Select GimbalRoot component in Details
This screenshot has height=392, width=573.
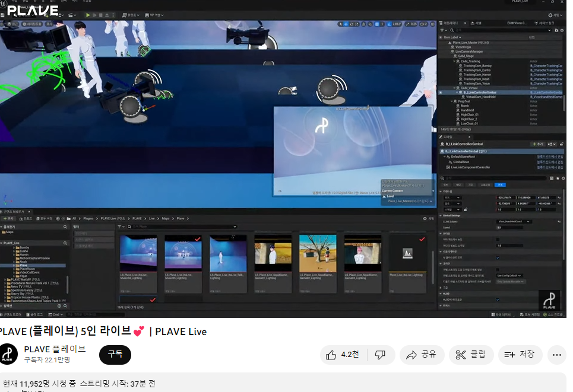[461, 162]
